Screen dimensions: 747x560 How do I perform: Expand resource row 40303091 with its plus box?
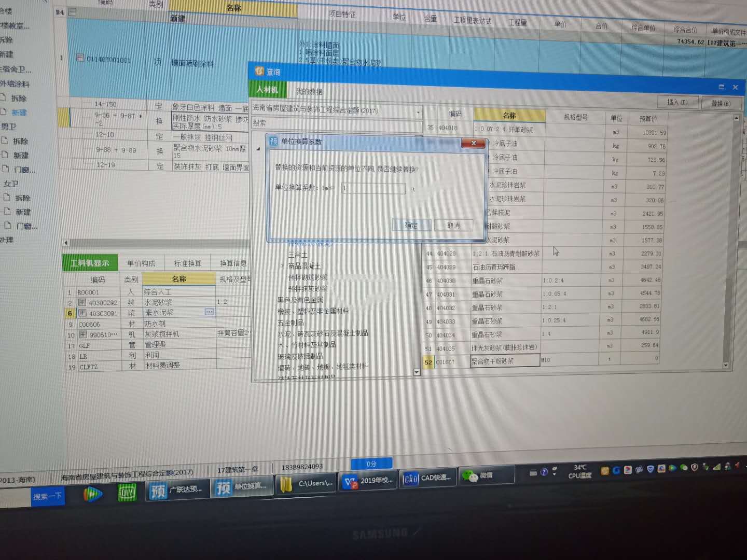[x=82, y=313]
